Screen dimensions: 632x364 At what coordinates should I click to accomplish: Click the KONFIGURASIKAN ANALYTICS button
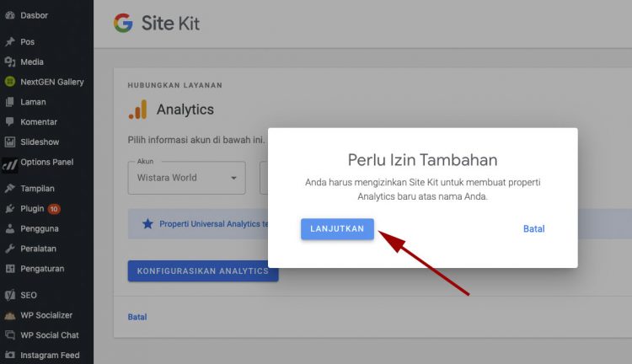[203, 270]
